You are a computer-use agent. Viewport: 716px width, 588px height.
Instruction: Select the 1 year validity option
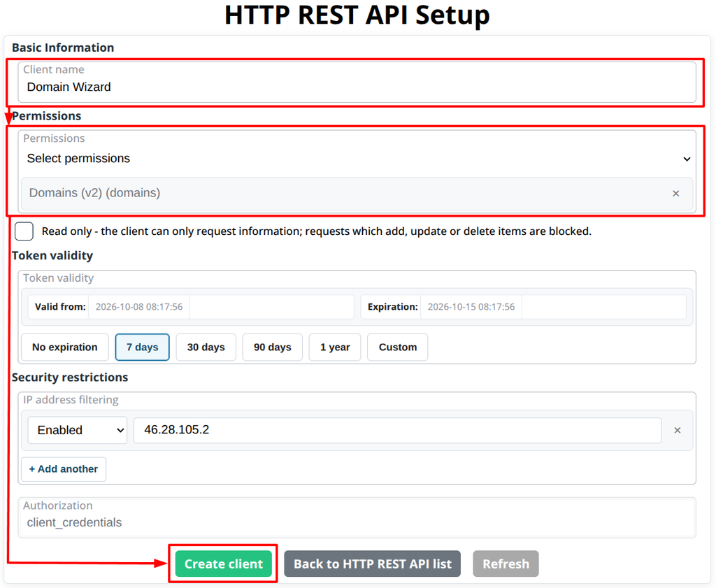[x=335, y=347]
